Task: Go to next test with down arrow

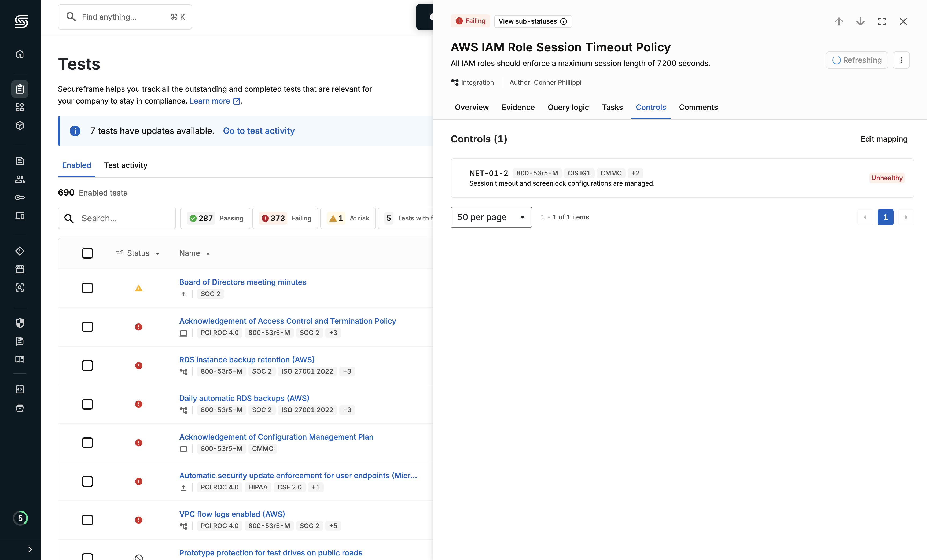Action: click(860, 21)
